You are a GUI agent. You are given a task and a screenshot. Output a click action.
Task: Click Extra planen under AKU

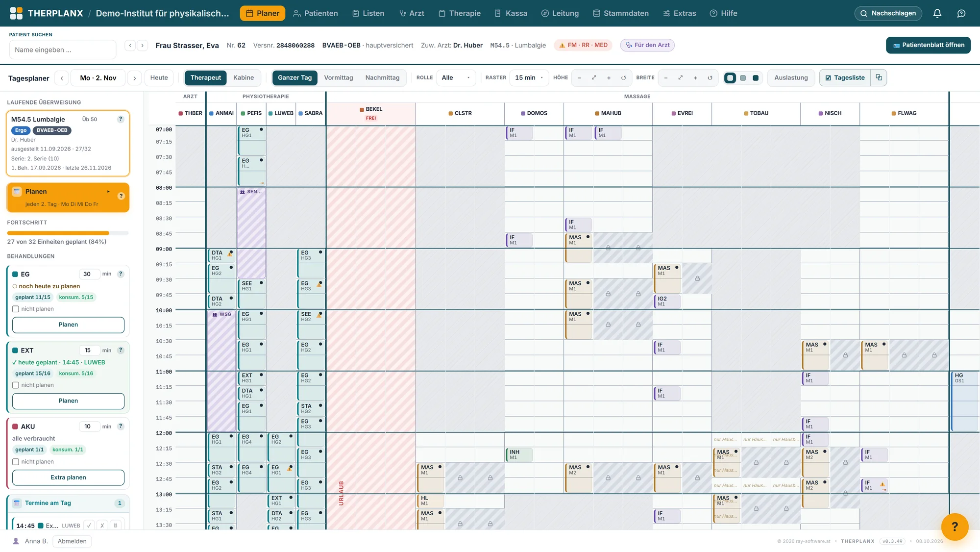pyautogui.click(x=68, y=477)
